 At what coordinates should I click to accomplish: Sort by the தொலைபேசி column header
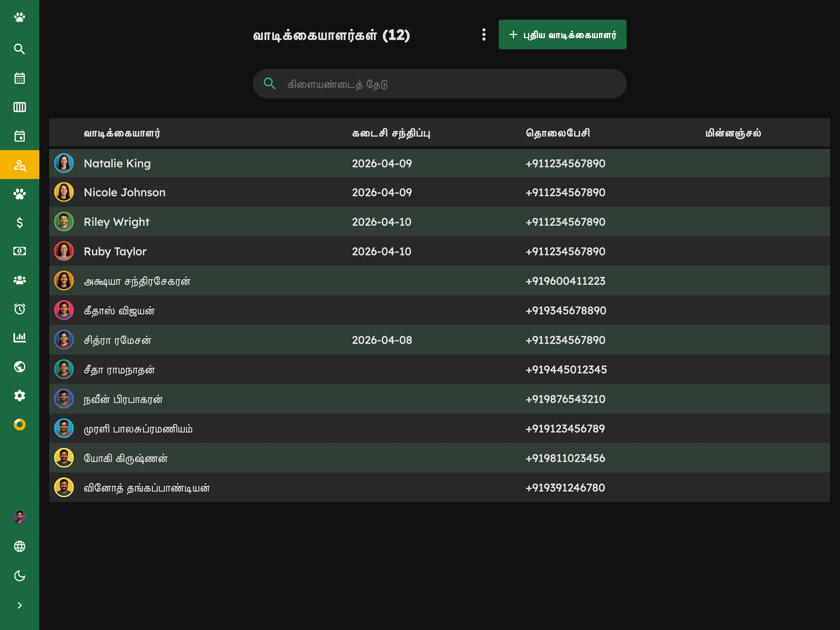(x=557, y=133)
